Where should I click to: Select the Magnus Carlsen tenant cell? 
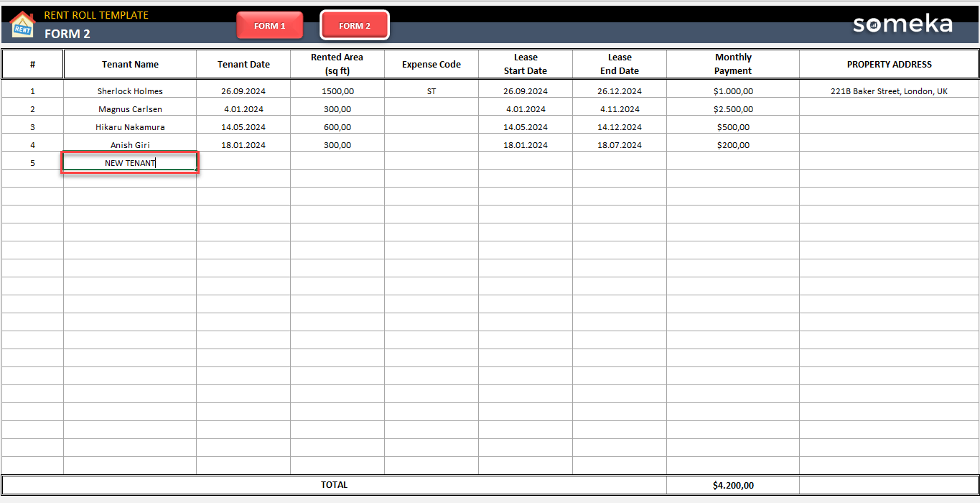point(129,109)
